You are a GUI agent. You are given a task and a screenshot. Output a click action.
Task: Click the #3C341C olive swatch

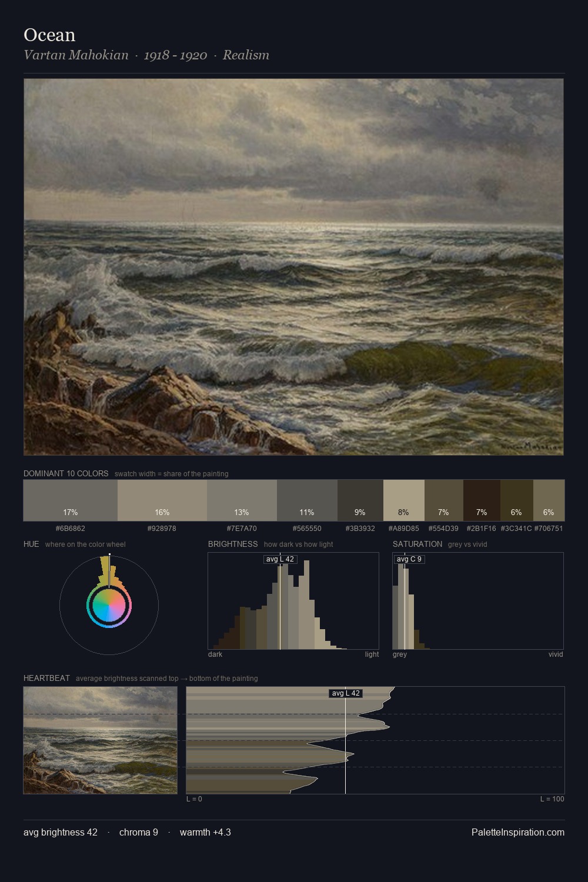(517, 500)
